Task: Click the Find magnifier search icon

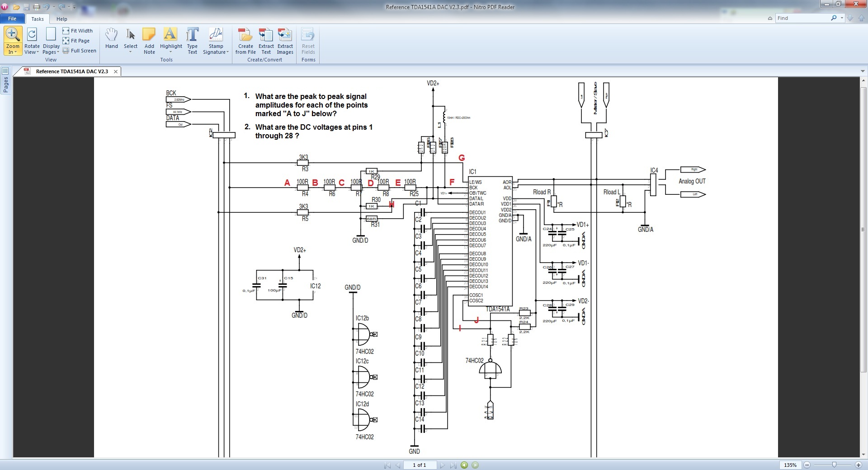Action: click(x=834, y=18)
